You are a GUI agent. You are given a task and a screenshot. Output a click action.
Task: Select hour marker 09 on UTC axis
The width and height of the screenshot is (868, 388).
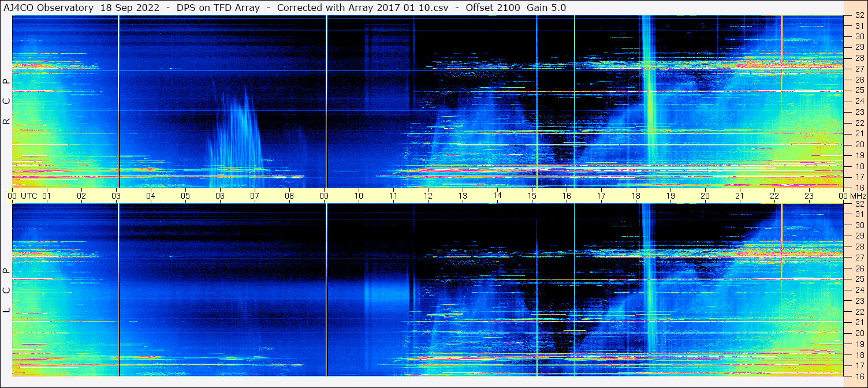coord(324,196)
